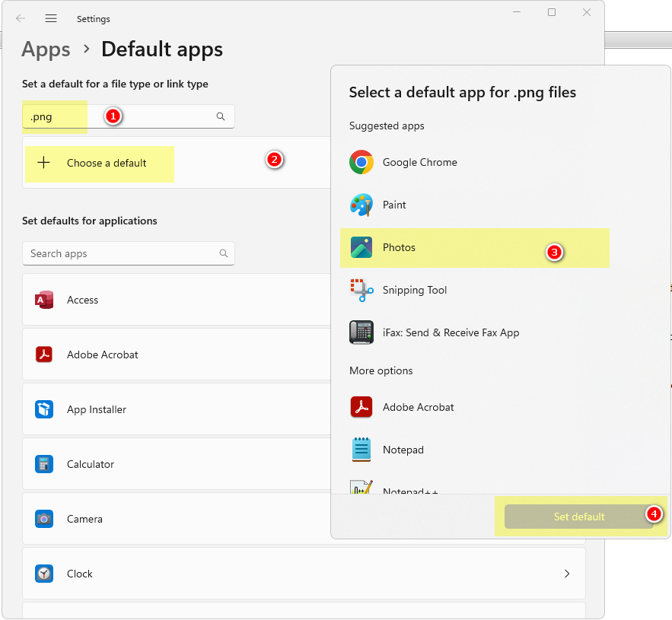Focus the Search apps field

(122, 253)
